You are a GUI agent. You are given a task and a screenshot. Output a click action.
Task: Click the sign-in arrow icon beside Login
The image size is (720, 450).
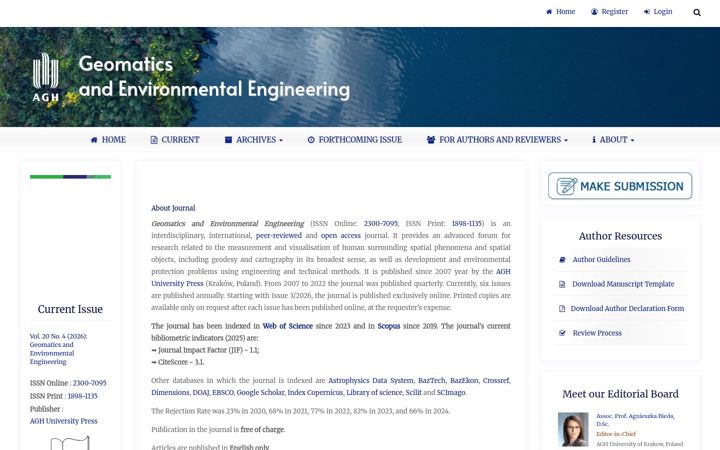647,12
